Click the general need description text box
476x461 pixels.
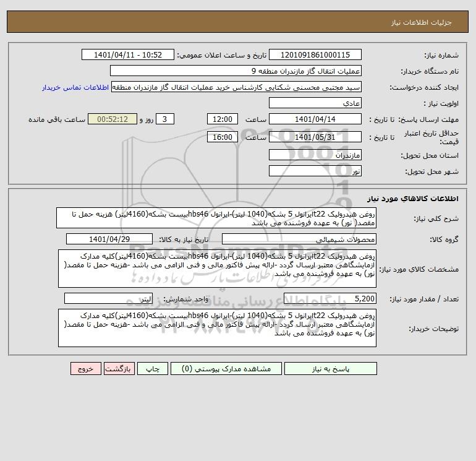(x=216, y=218)
